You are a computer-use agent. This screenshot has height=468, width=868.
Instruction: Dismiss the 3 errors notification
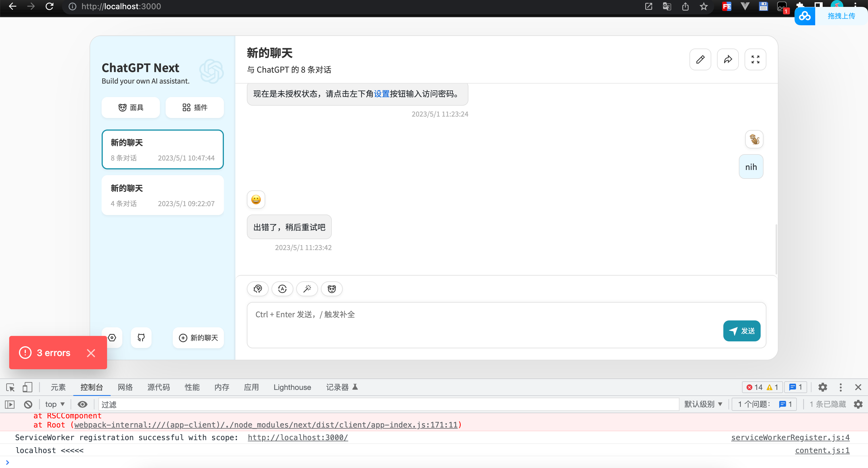pos(91,353)
